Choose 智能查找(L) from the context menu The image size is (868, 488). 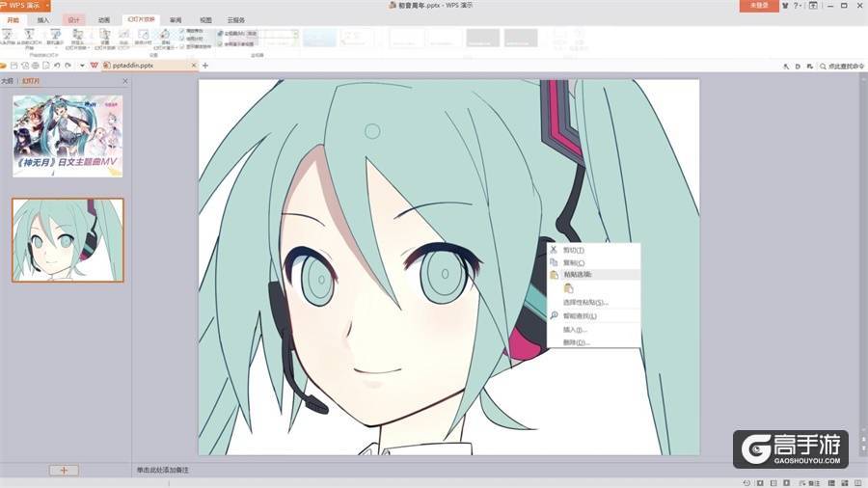pos(593,316)
